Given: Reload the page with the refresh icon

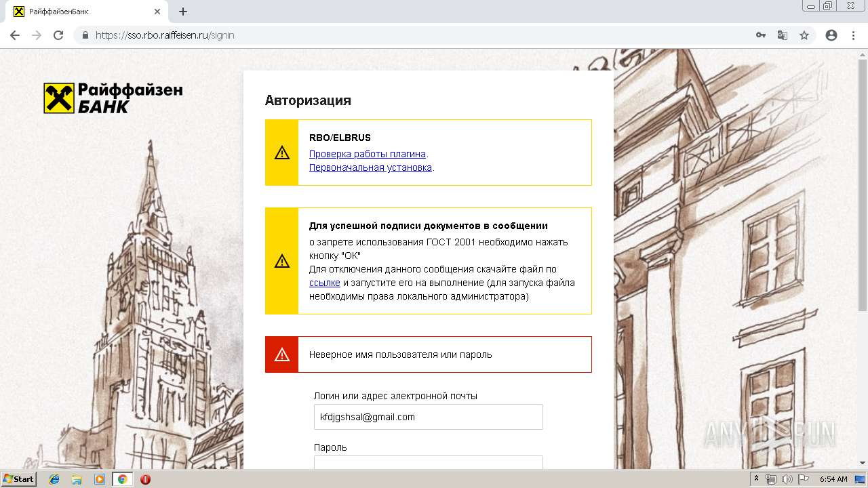Looking at the screenshot, I should 58,35.
